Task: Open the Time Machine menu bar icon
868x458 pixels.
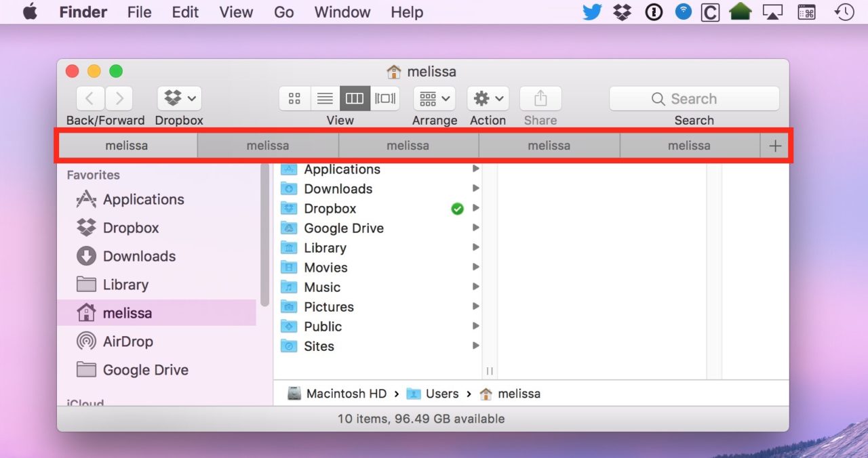Action: click(x=844, y=12)
